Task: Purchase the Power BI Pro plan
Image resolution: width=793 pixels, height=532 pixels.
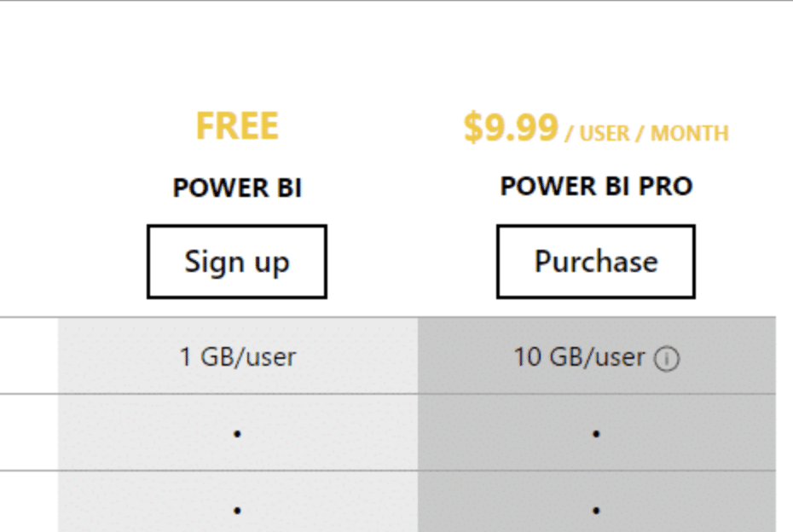Action: pyautogui.click(x=595, y=261)
